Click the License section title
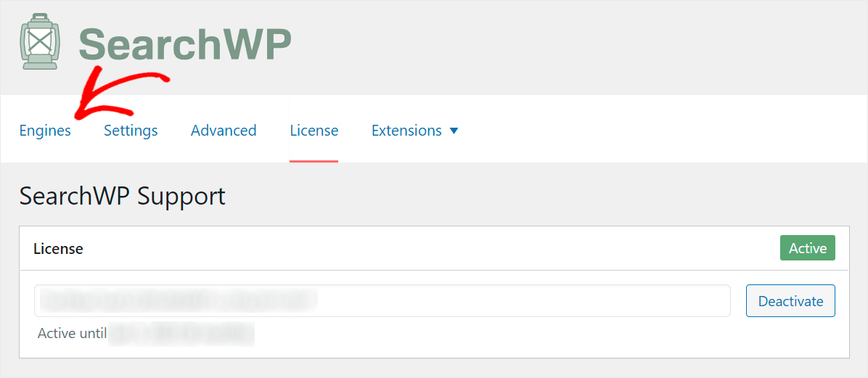 click(x=58, y=249)
